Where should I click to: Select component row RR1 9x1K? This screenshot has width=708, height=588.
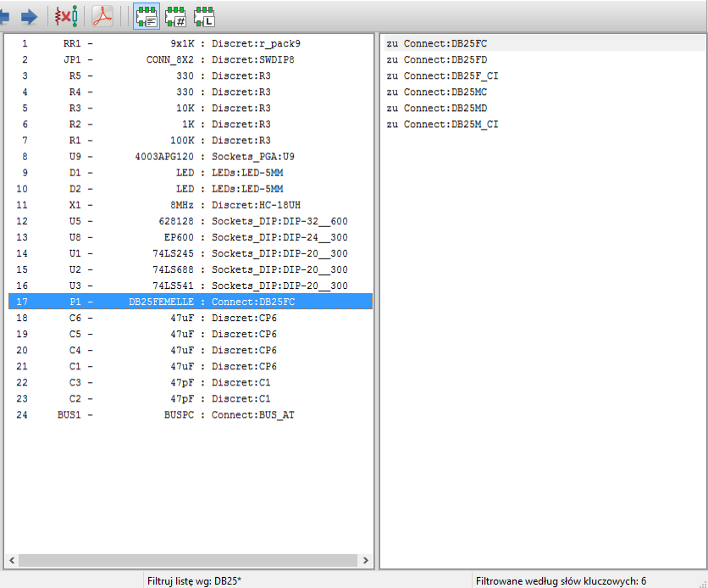tap(190, 43)
